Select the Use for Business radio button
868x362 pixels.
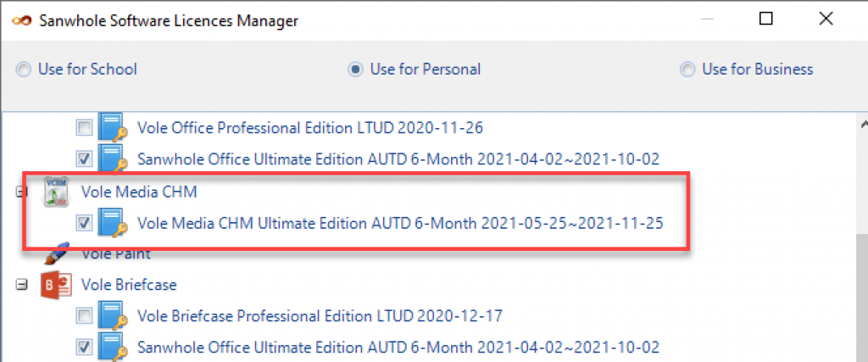687,70
